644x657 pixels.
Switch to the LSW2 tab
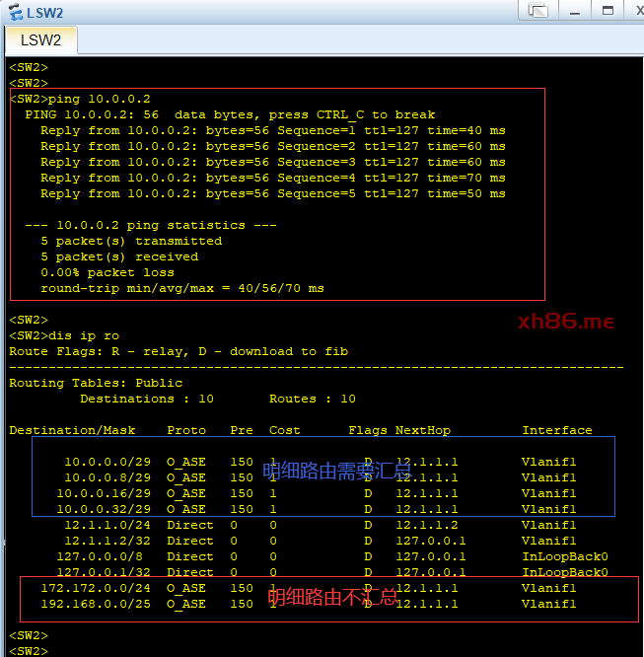[40, 40]
